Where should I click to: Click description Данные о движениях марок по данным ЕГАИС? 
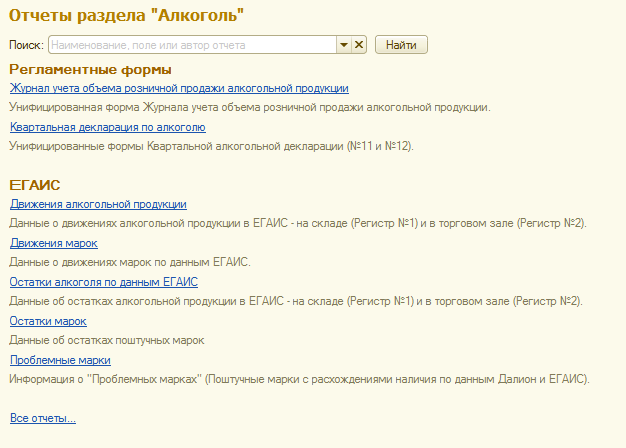click(x=130, y=262)
